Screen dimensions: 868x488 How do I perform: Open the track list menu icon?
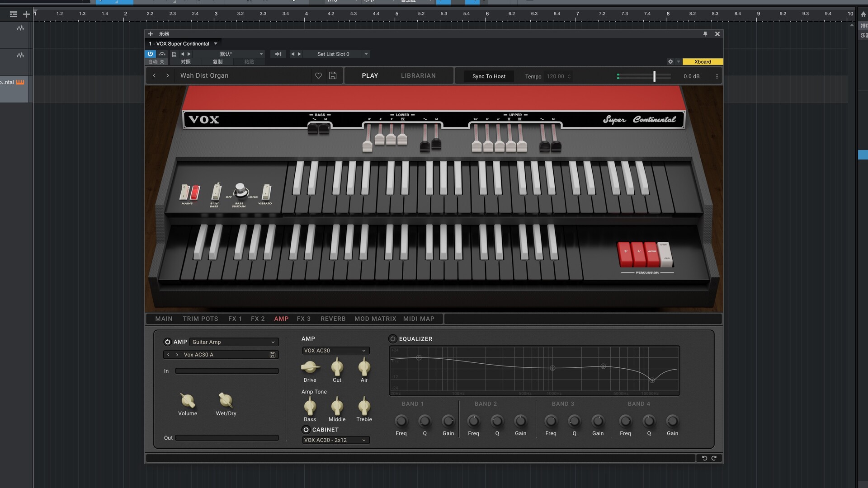tap(14, 14)
